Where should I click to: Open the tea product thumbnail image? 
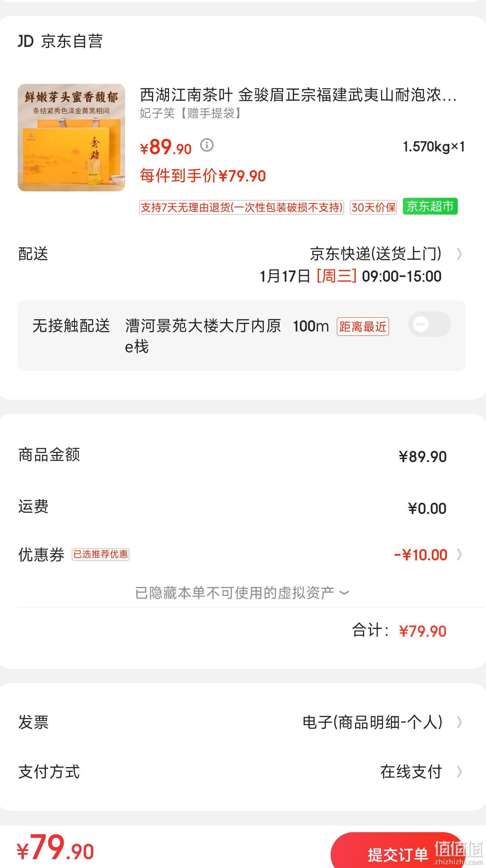[x=71, y=137]
